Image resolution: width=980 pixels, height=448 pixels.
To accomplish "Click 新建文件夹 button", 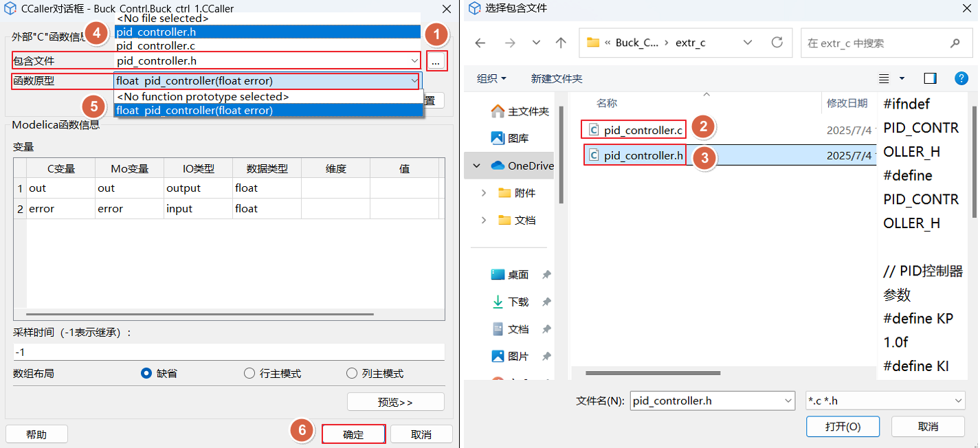I will 557,79.
